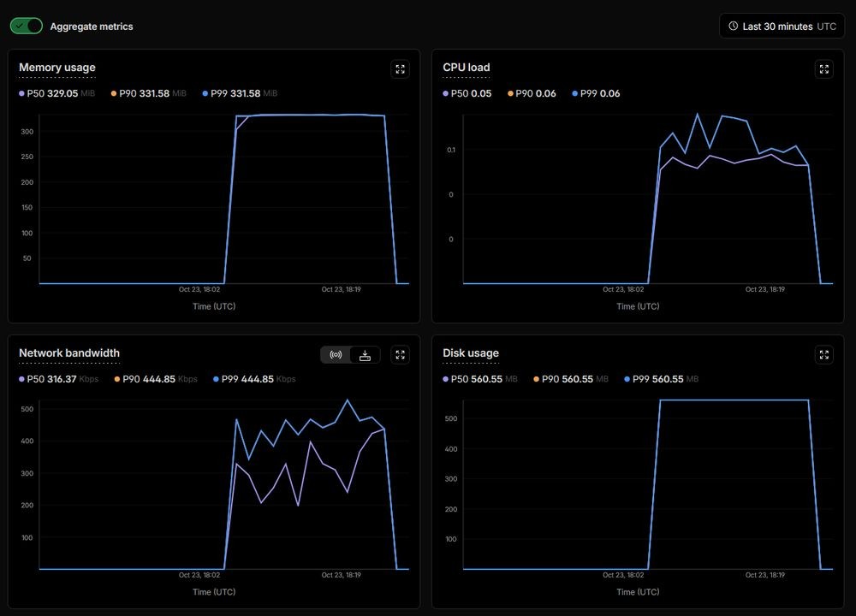Expand the Disk usage chart to fullscreen
The height and width of the screenshot is (616, 856).
coord(823,355)
